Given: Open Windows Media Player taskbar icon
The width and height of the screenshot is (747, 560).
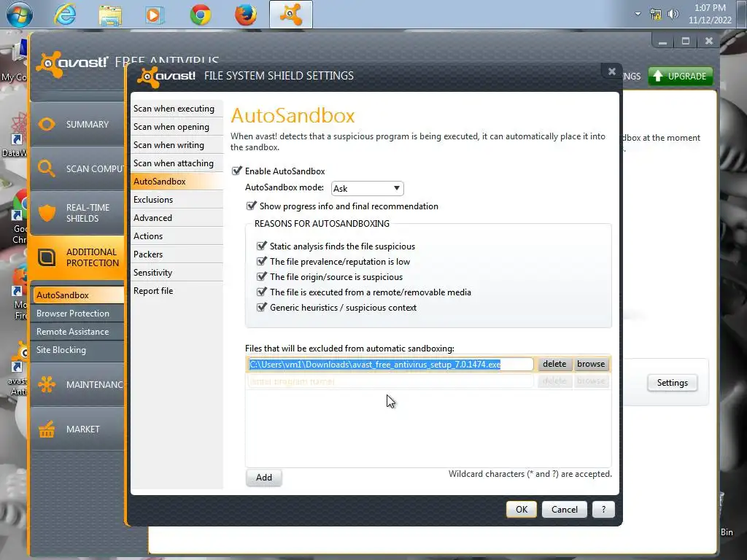Looking at the screenshot, I should [x=155, y=15].
